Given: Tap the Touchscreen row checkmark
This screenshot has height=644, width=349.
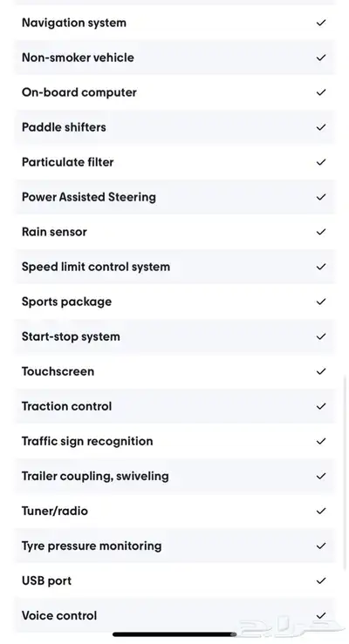Looking at the screenshot, I should click(x=321, y=372).
